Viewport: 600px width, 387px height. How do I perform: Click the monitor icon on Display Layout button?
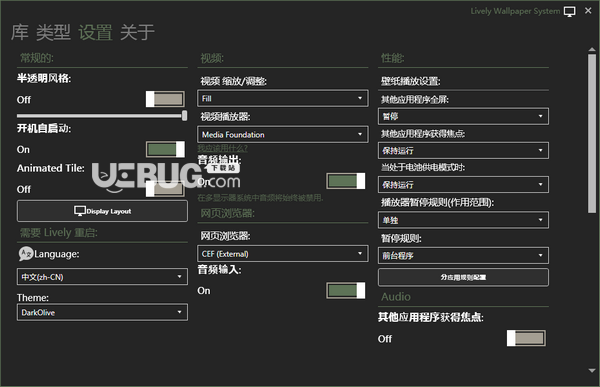[80, 211]
